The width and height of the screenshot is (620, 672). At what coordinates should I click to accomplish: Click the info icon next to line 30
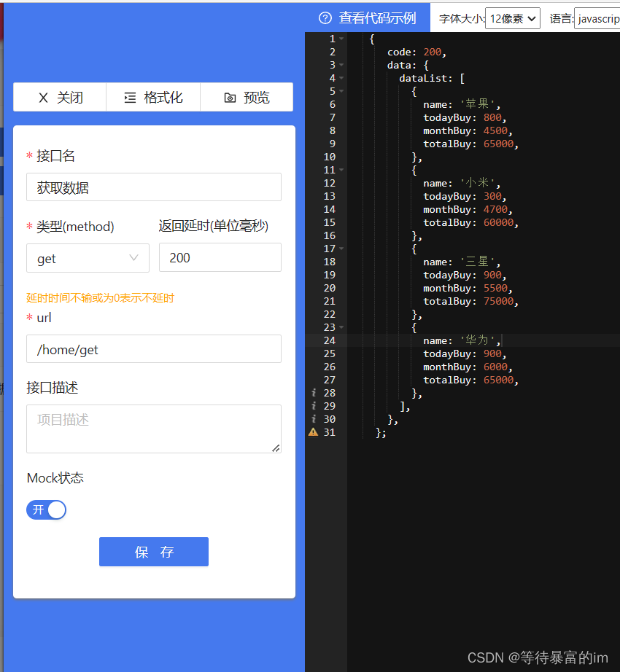pyautogui.click(x=313, y=419)
